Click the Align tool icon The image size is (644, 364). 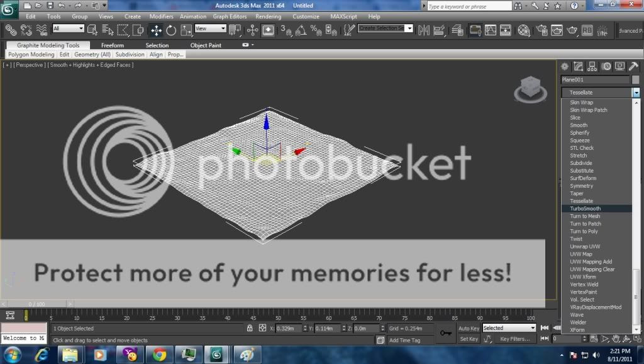pyautogui.click(x=439, y=30)
